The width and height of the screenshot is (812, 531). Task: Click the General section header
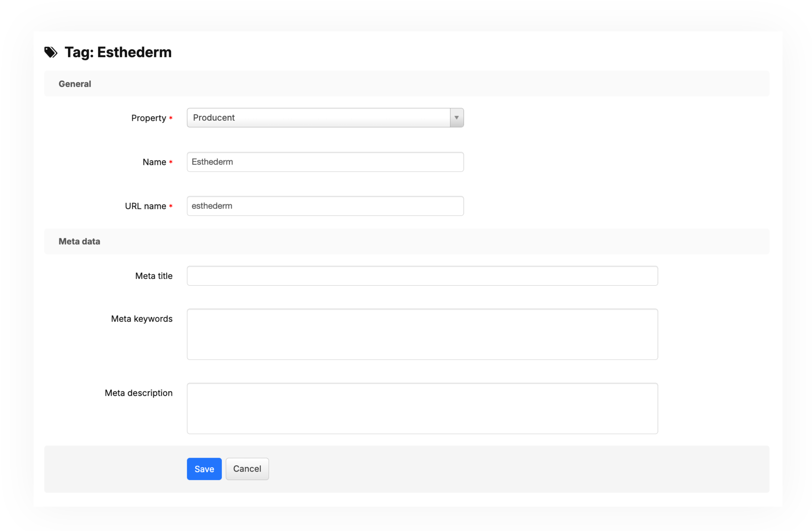click(75, 84)
